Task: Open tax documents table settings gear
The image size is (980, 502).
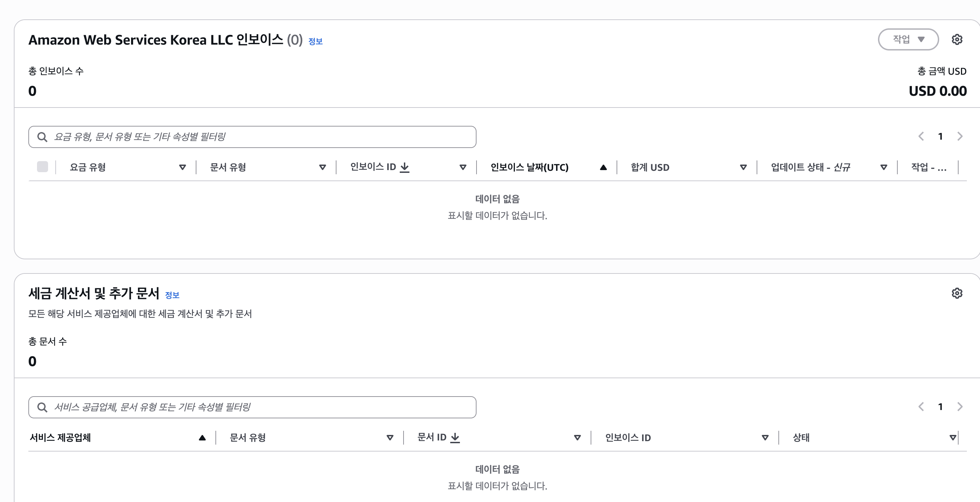Action: pyautogui.click(x=957, y=293)
